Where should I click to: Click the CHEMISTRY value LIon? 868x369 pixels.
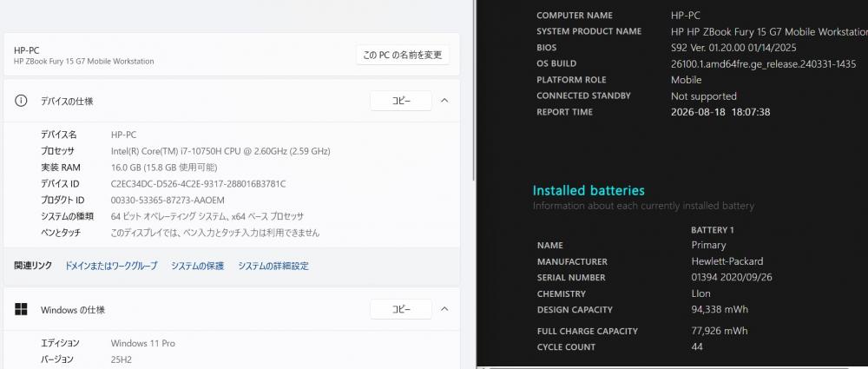click(700, 293)
